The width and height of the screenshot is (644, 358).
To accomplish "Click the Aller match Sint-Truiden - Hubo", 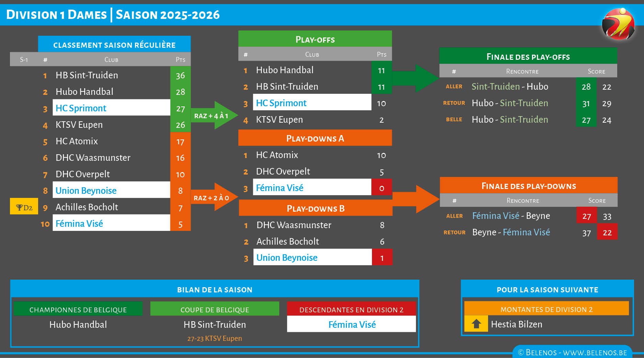I will click(x=510, y=86).
